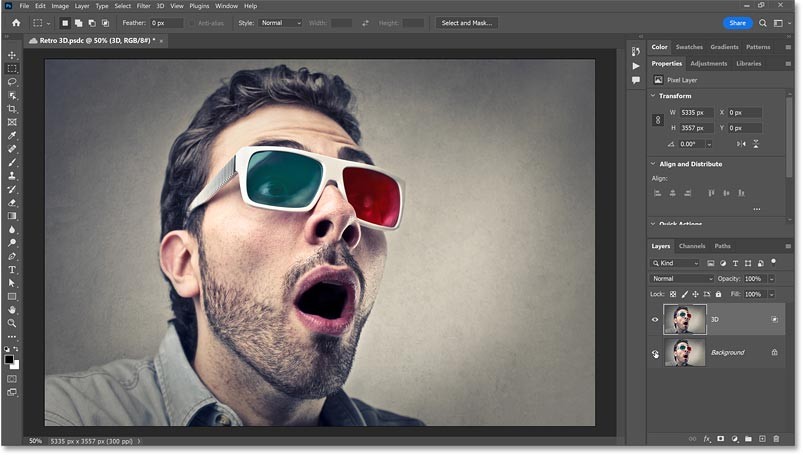
Task: Select the Zoom tool in toolbar
Action: 12,324
